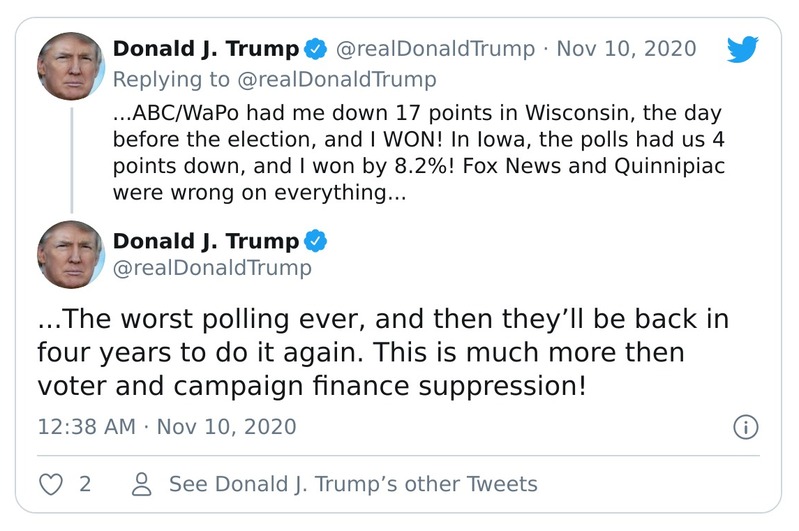The height and width of the screenshot is (531, 799).
Task: Click the person icon beside See other Tweets
Action: (x=143, y=484)
